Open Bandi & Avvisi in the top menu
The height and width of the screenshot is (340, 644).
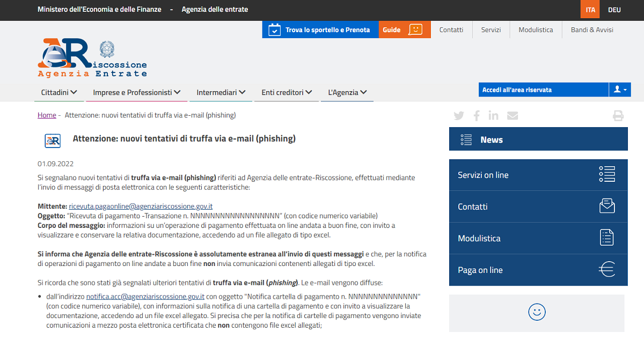coord(592,30)
